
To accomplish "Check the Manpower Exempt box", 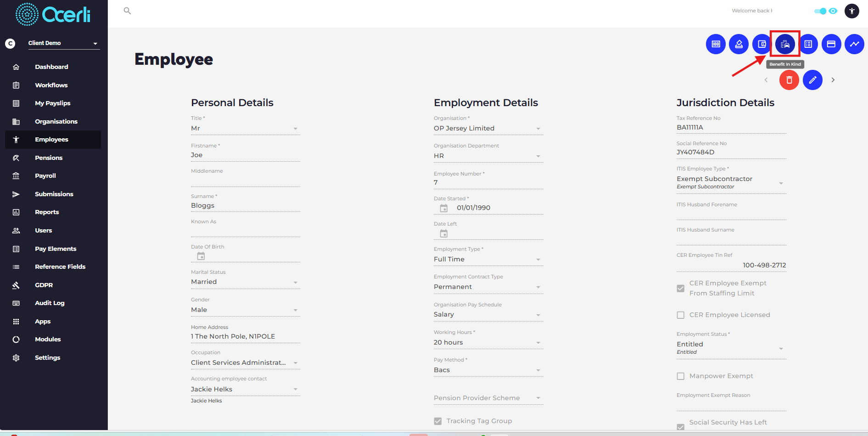I will pos(681,376).
